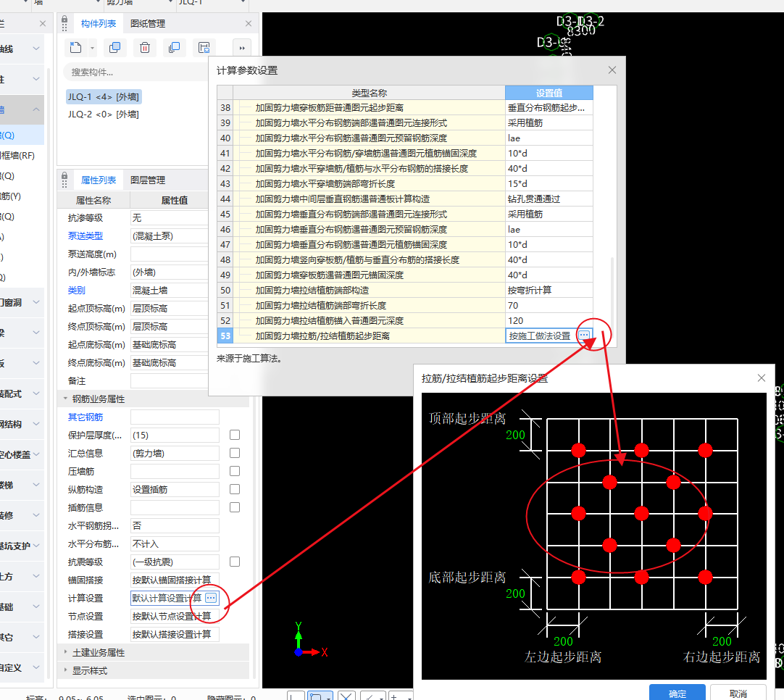This screenshot has width=784, height=700.
Task: Close the component list panel
Action: [249, 23]
